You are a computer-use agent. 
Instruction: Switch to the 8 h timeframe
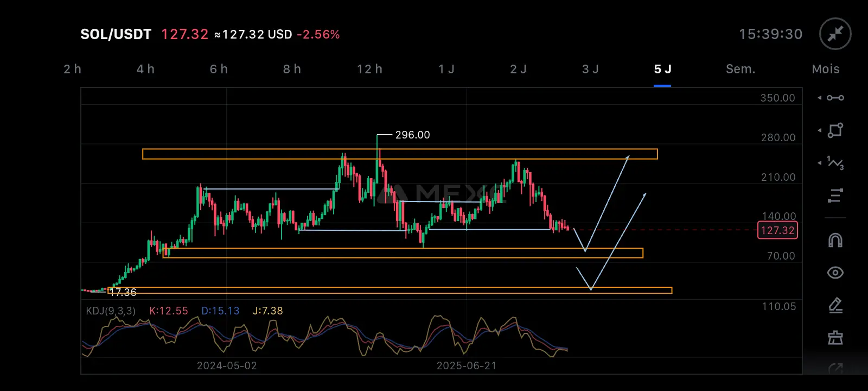292,69
